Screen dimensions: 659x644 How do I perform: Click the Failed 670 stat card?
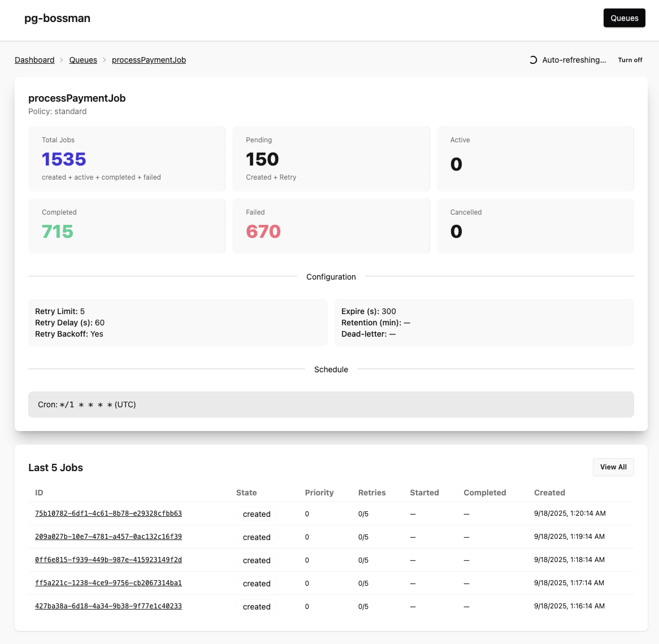331,225
